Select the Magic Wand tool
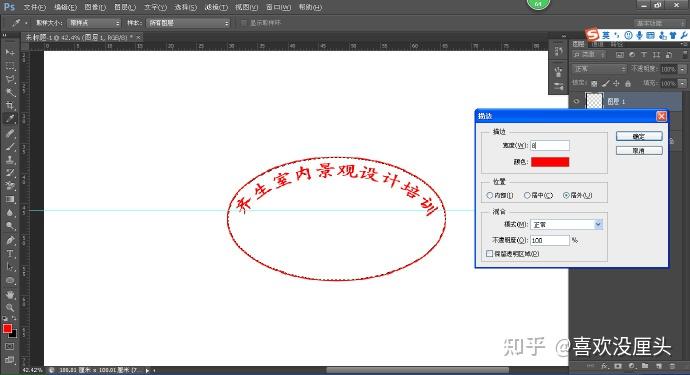 10,92
